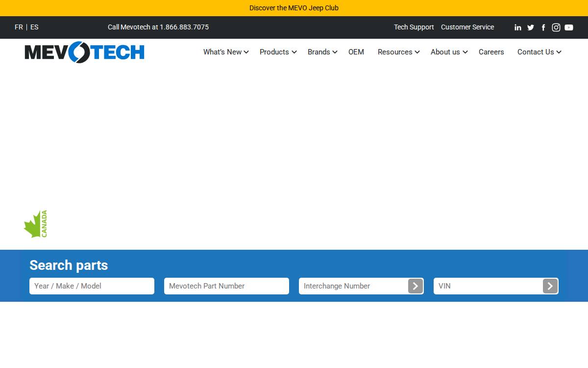This screenshot has height=368, width=588.
Task: Click Discover the MEVO Jeep Club banner
Action: pos(294,8)
